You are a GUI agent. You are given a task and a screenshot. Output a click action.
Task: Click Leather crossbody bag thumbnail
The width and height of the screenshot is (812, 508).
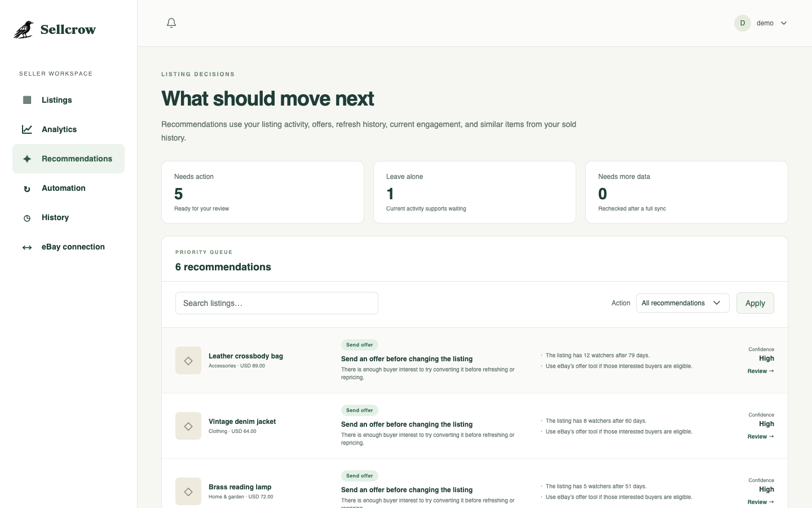click(x=188, y=361)
